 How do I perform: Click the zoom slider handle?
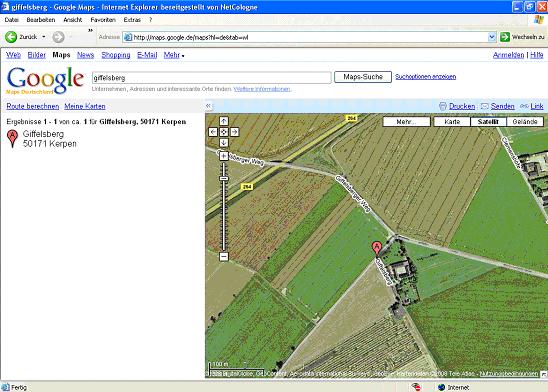pos(224,179)
